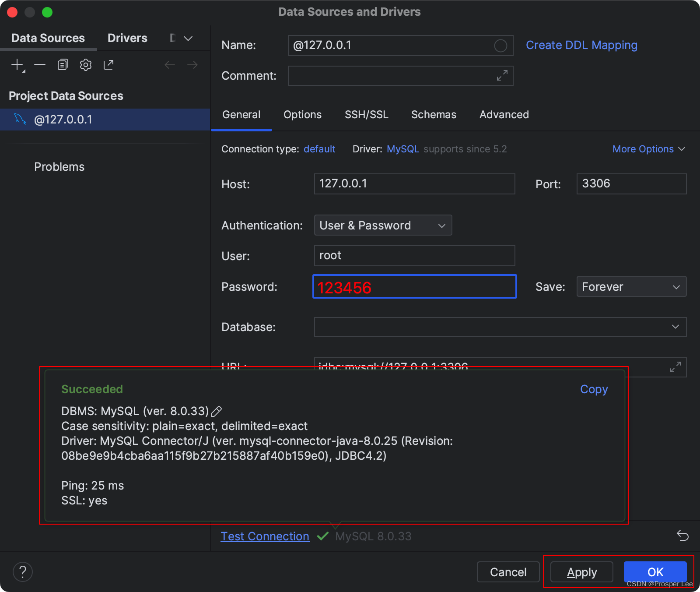This screenshot has height=592, width=700.
Task: Click the Cancel button
Action: pyautogui.click(x=508, y=572)
